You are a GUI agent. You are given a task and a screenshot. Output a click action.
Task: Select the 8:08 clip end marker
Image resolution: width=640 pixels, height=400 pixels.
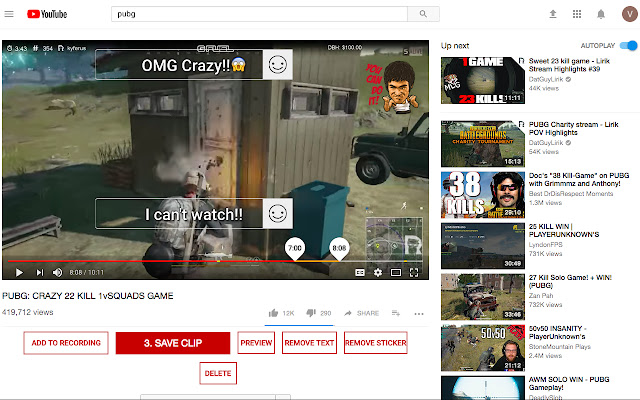[x=339, y=249]
